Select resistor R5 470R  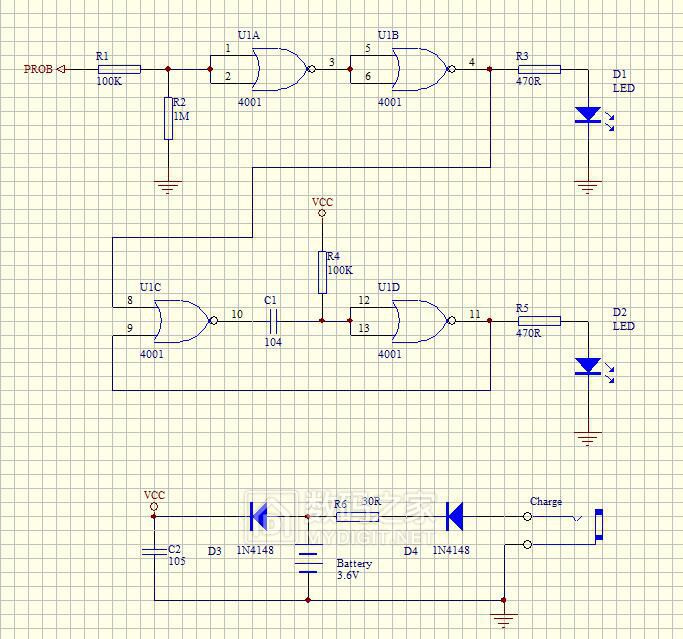[538, 321]
